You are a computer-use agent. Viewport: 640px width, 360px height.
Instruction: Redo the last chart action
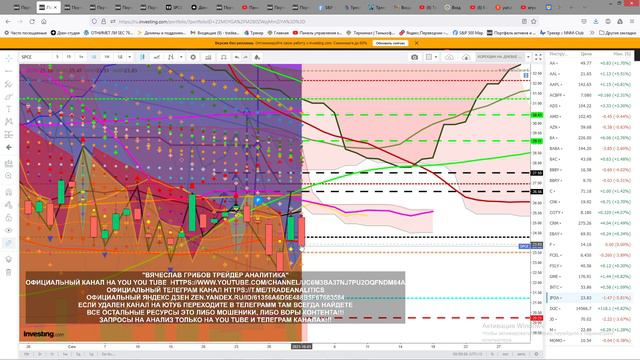245,57
